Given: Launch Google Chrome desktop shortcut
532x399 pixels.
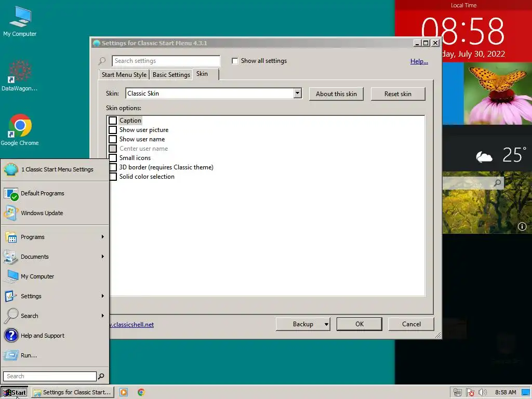Looking at the screenshot, I should coord(20,130).
